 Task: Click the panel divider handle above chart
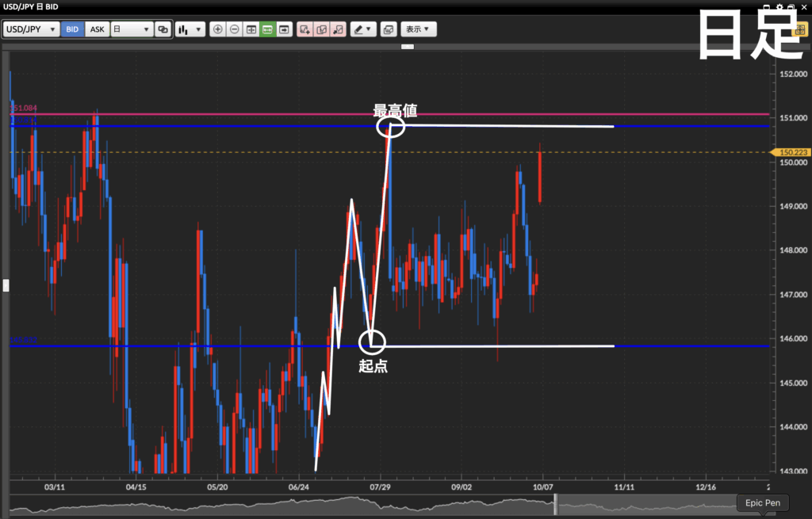[408, 47]
